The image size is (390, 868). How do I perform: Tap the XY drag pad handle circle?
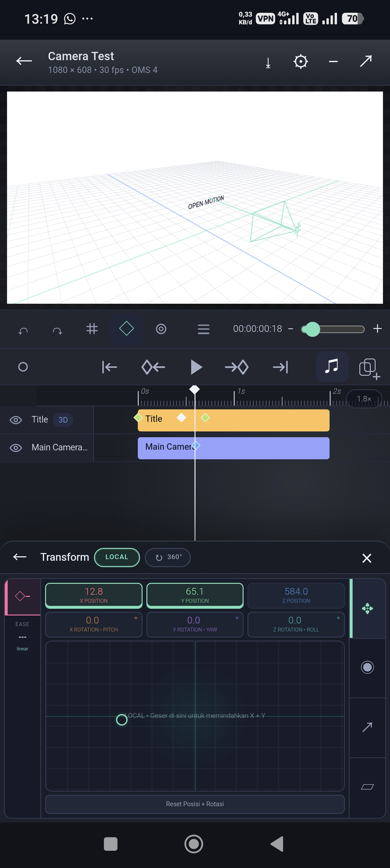click(x=121, y=720)
